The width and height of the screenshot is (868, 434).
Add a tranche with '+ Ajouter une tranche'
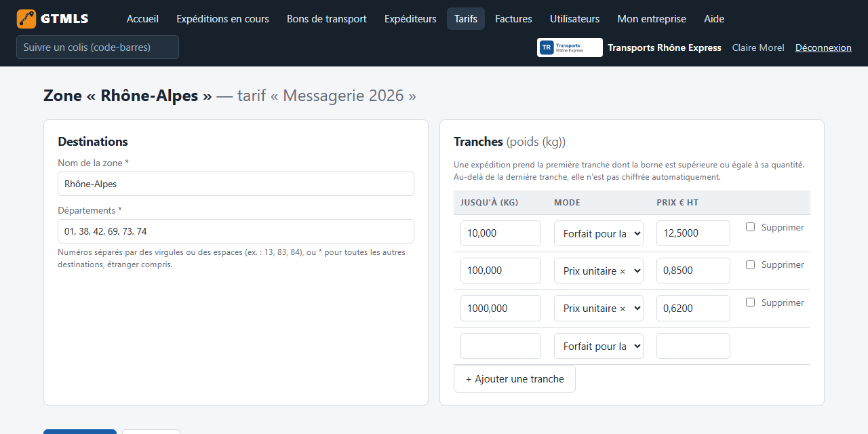click(x=515, y=379)
